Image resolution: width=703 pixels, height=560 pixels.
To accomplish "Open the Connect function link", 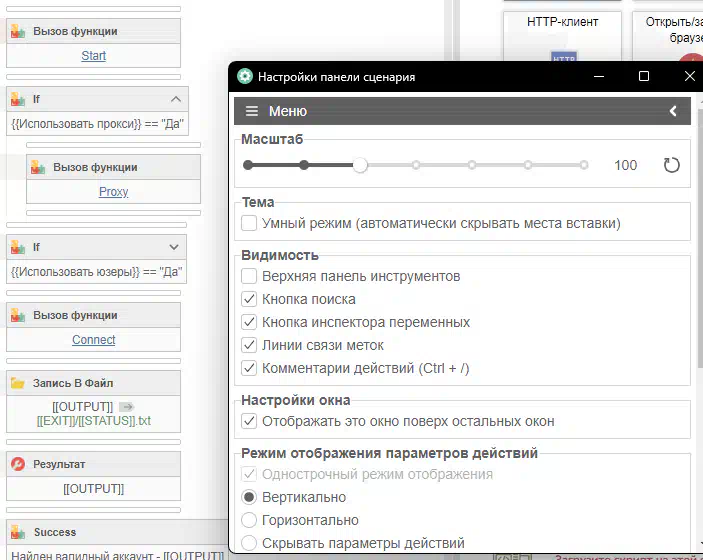I will tap(93, 340).
